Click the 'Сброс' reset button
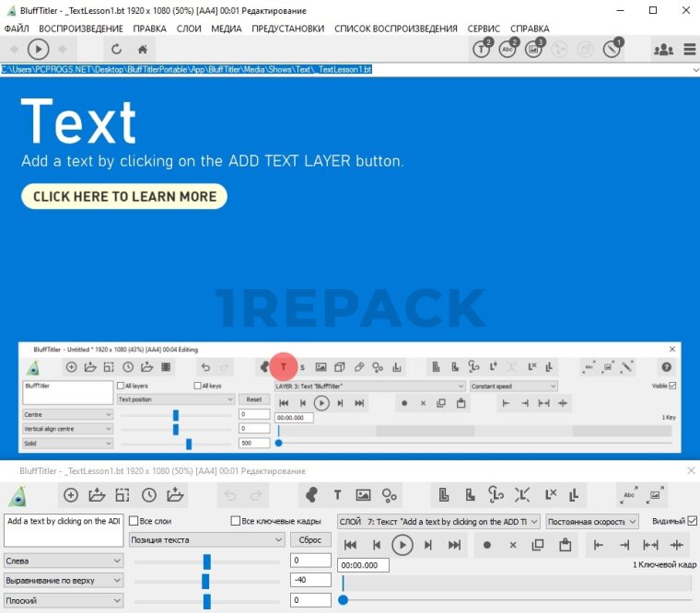Viewport: 700px width, 613px height. pyautogui.click(x=310, y=540)
